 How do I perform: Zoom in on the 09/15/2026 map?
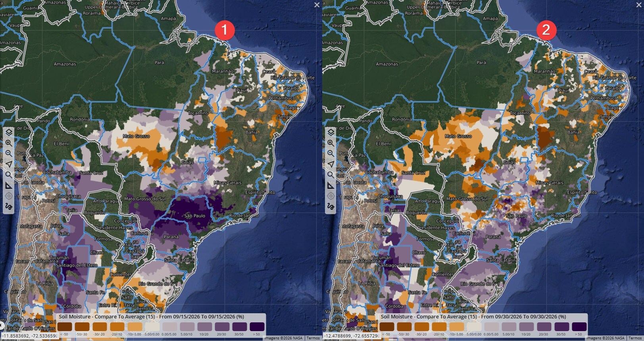(x=8, y=143)
